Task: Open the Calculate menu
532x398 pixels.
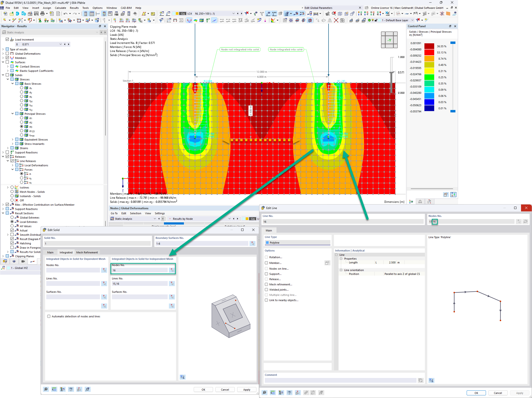Action: (x=60, y=8)
